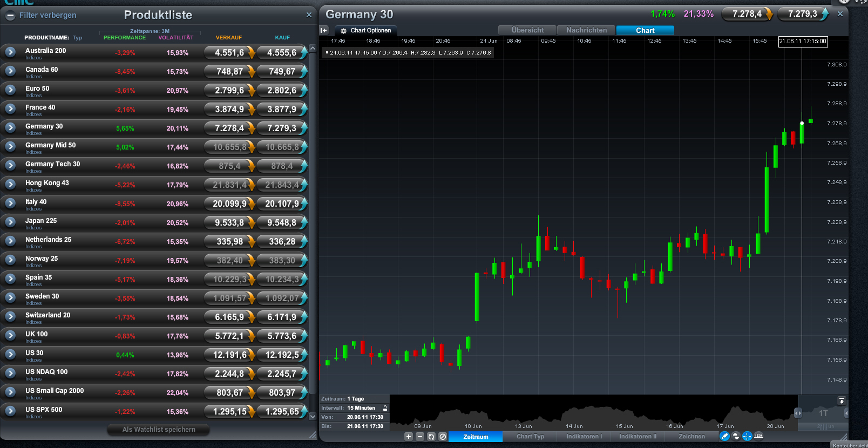Expand the Netherlands 25 row arrow
Viewport: 868px width, 448px height.
point(10,241)
